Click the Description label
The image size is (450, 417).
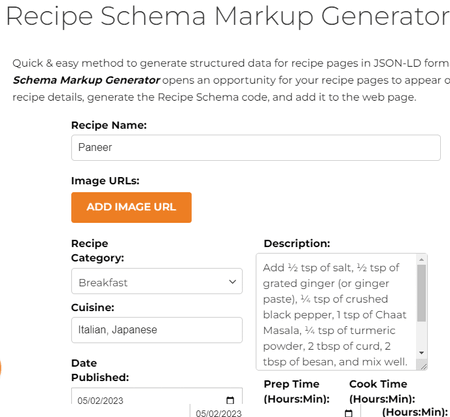(297, 243)
